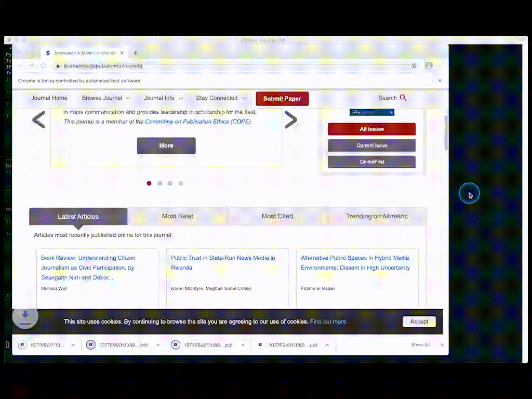Click the More button in carousel
532x399 pixels.
click(x=166, y=145)
